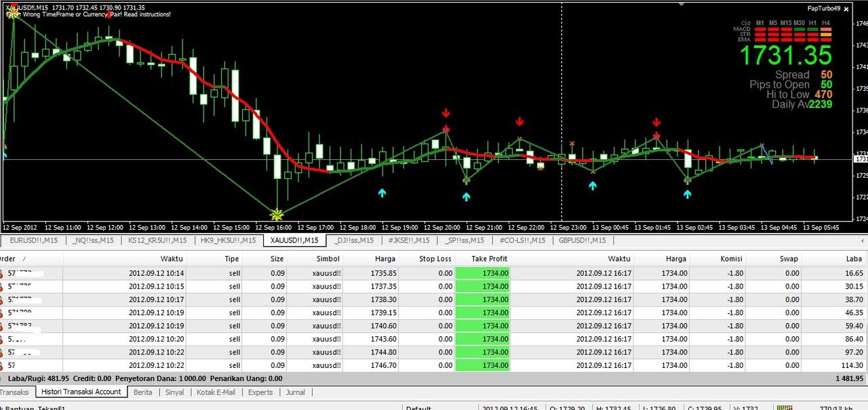Viewport: 868px width, 410px height.
Task: Sort by the Laba column header
Action: tap(853, 258)
